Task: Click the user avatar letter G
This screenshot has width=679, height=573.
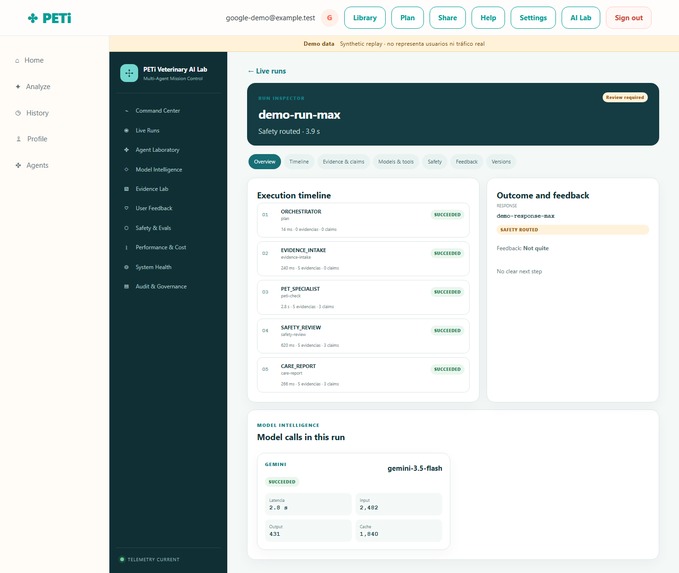Action: click(x=330, y=18)
